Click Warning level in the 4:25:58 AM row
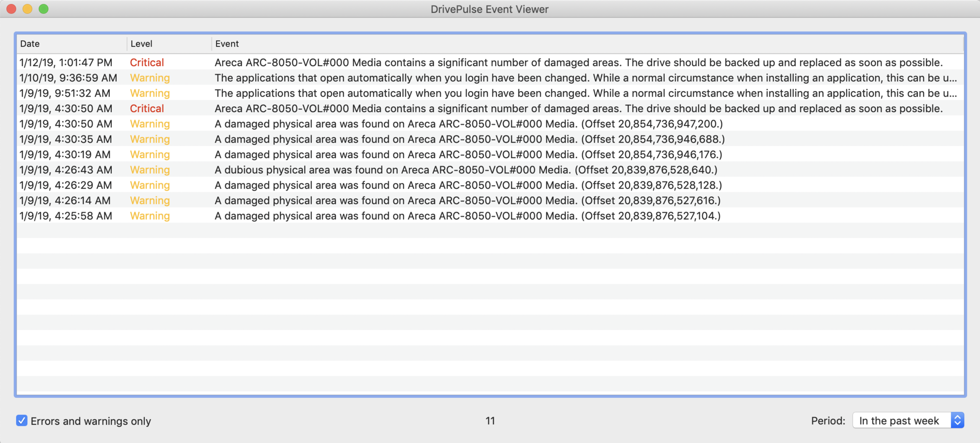The width and height of the screenshot is (980, 443). [x=150, y=216]
